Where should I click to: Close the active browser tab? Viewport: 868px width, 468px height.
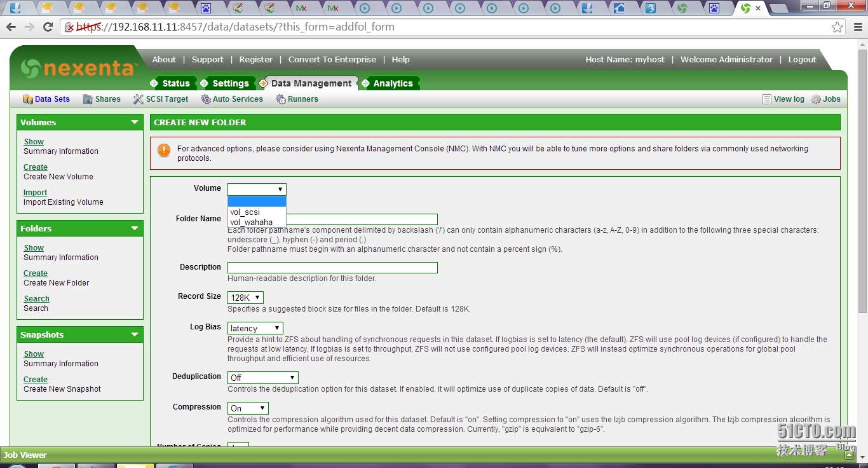pos(758,8)
